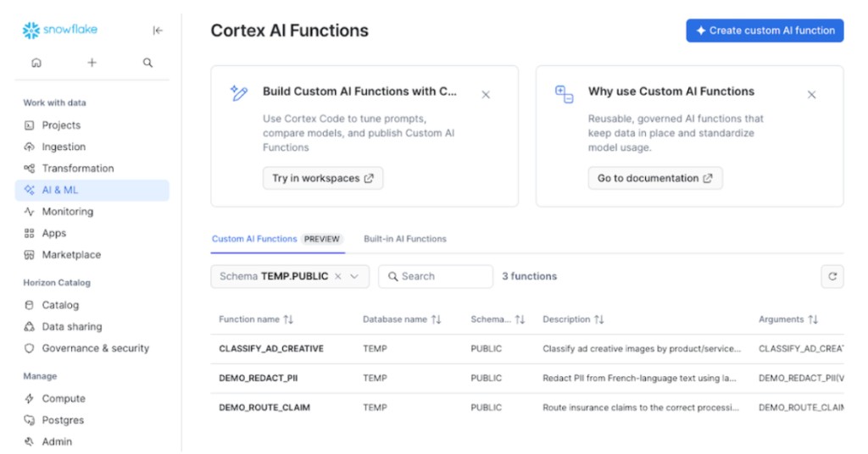This screenshot has width=868, height=454.
Task: Click the Governance & security shield icon
Action: pyautogui.click(x=30, y=348)
